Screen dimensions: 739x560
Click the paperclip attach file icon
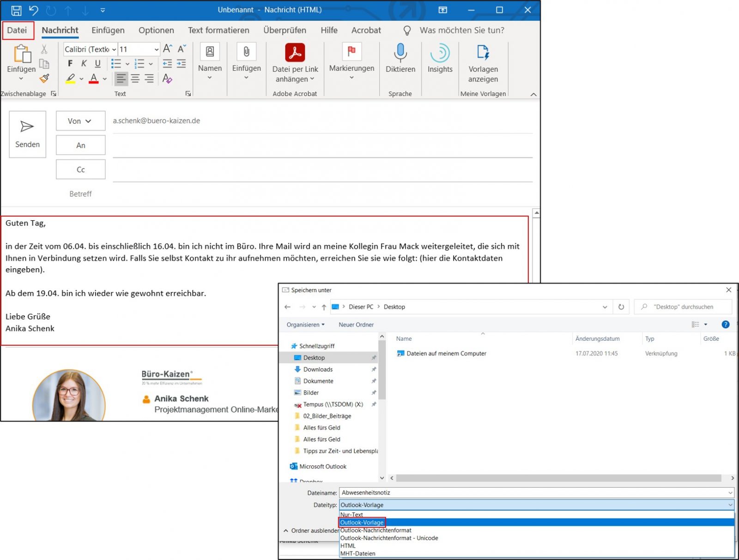pyautogui.click(x=246, y=52)
